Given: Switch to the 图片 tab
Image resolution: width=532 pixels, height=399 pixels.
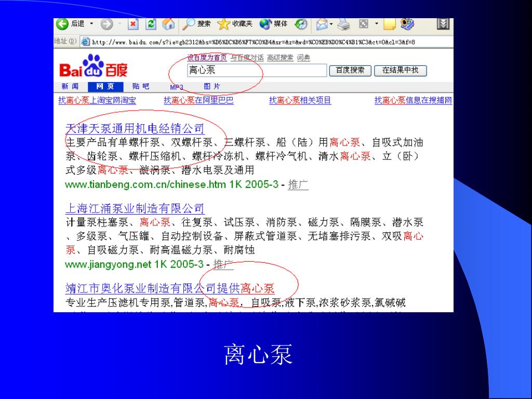Looking at the screenshot, I should pyautogui.click(x=212, y=87).
